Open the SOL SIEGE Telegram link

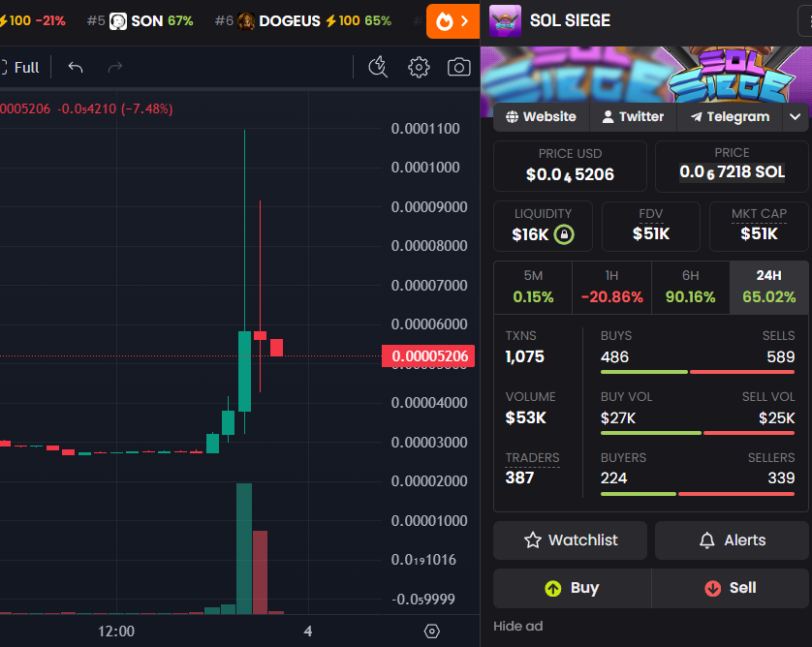pyautogui.click(x=730, y=117)
